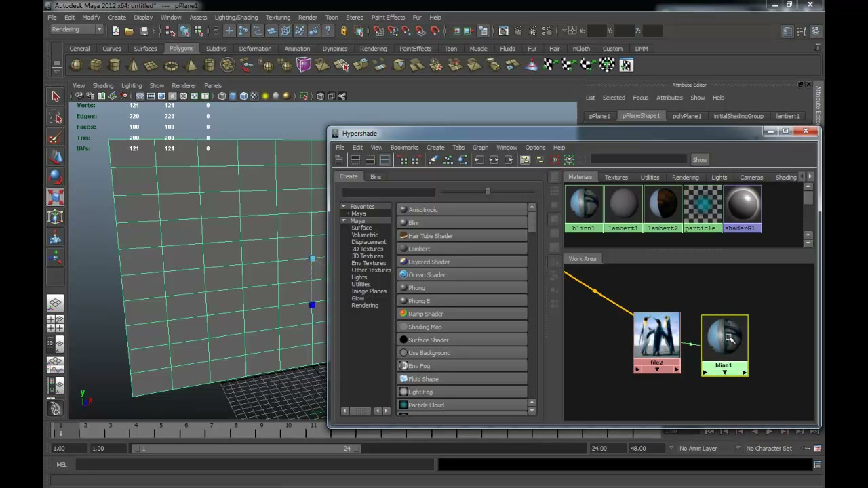
Task: Select the blinn1 material swatch
Action: click(x=583, y=209)
